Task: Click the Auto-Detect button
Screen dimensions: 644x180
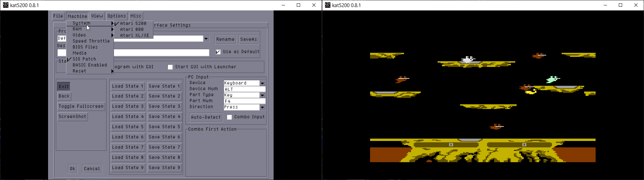Action: [x=206, y=117]
